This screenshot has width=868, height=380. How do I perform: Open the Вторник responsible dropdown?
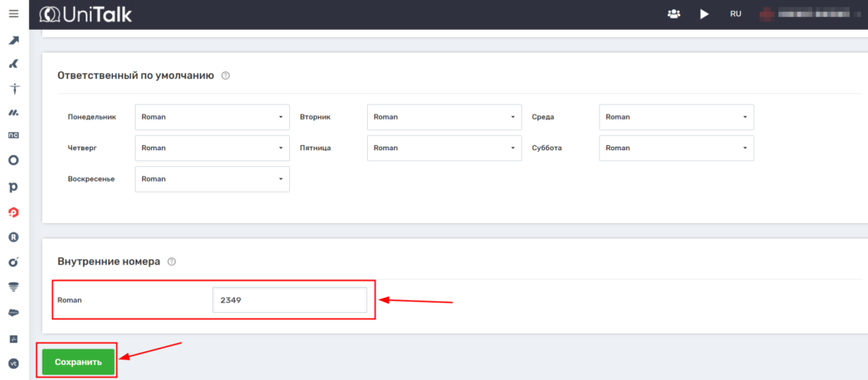click(444, 117)
